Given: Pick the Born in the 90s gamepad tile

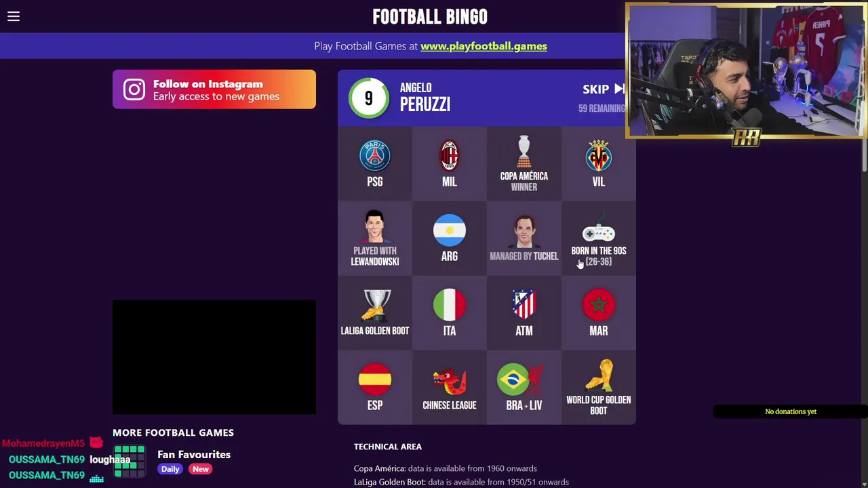Looking at the screenshot, I should pos(599,239).
